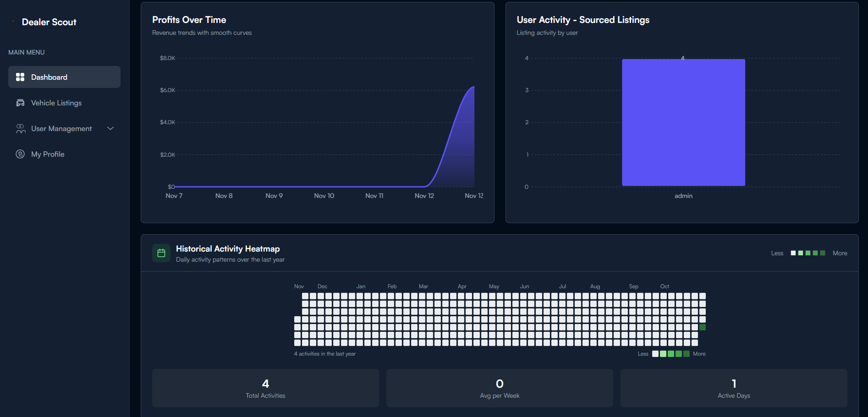This screenshot has width=868, height=417.
Task: Click the Vehicle Listings car icon
Action: pyautogui.click(x=21, y=103)
